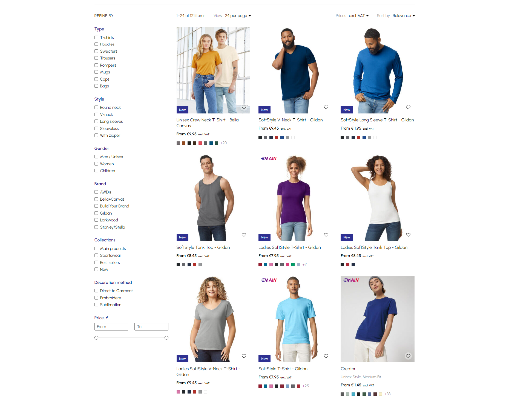
Task: Focus the price From input field
Action: click(x=111, y=327)
